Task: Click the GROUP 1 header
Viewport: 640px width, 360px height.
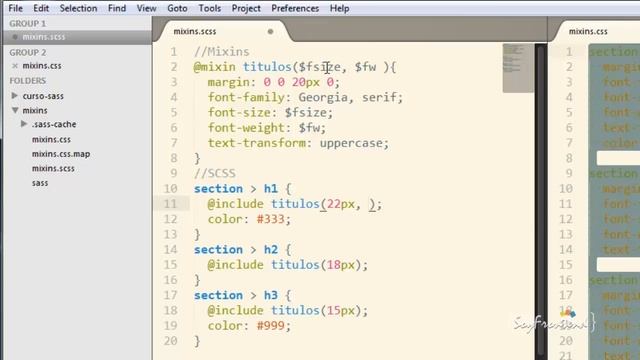Action: pyautogui.click(x=28, y=24)
